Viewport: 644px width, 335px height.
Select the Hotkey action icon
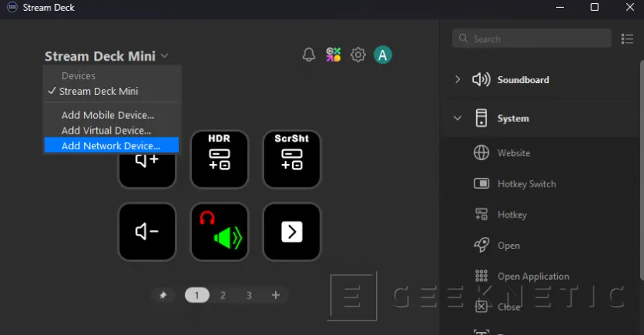482,215
